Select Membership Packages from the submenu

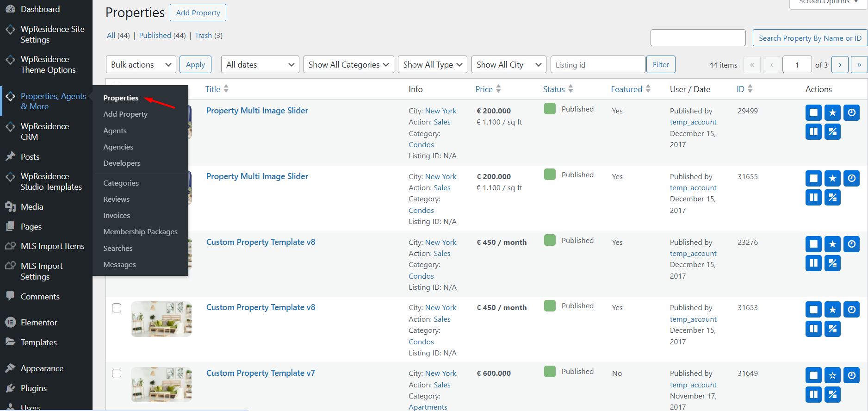pyautogui.click(x=140, y=232)
